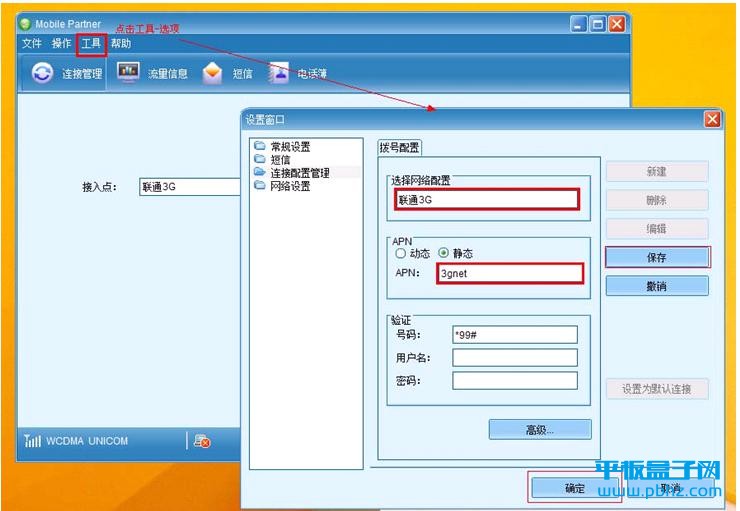
Task: Click the 设置为默认连接 button
Action: click(657, 389)
